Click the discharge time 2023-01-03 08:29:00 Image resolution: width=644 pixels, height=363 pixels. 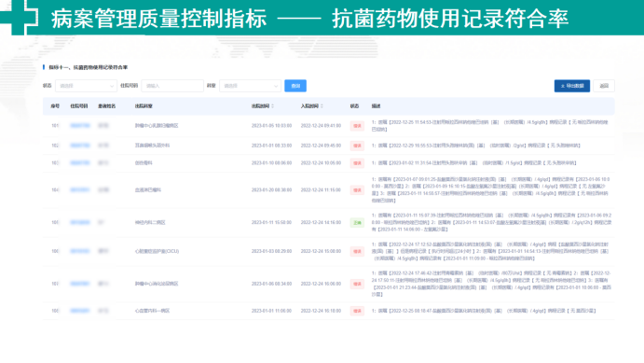pyautogui.click(x=271, y=251)
